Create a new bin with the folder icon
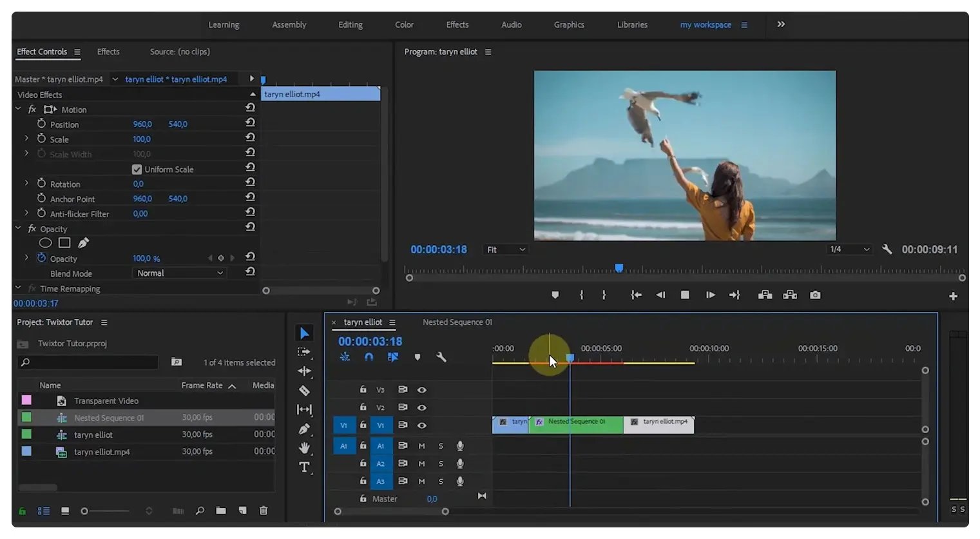 click(221, 510)
